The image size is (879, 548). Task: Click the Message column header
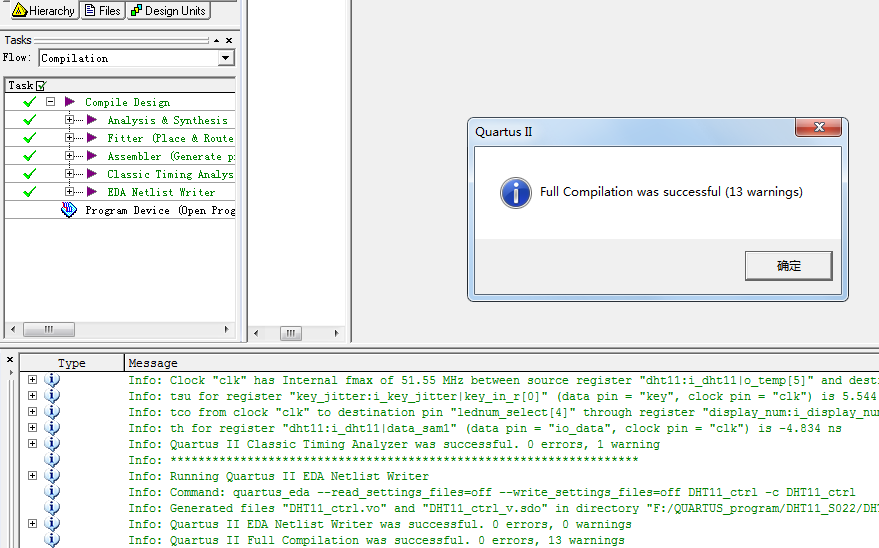pos(502,363)
